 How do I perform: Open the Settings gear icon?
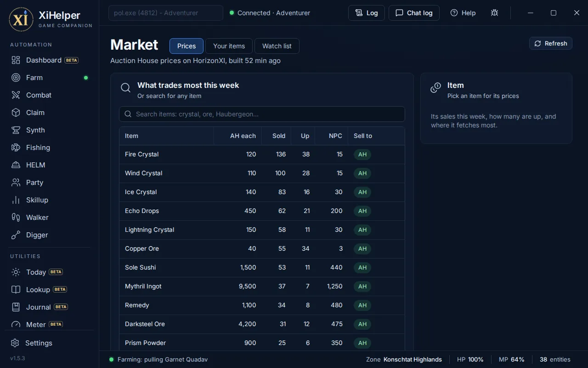[15, 343]
